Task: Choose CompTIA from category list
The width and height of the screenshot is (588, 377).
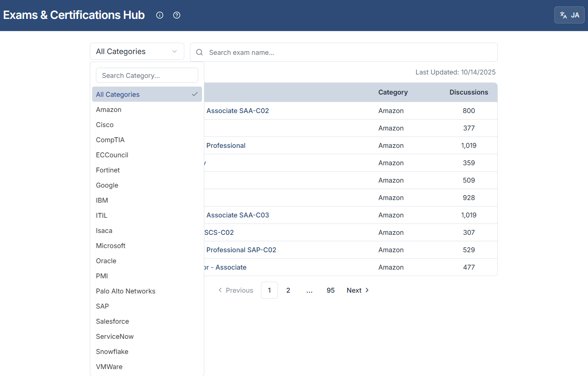Action: coord(147,140)
